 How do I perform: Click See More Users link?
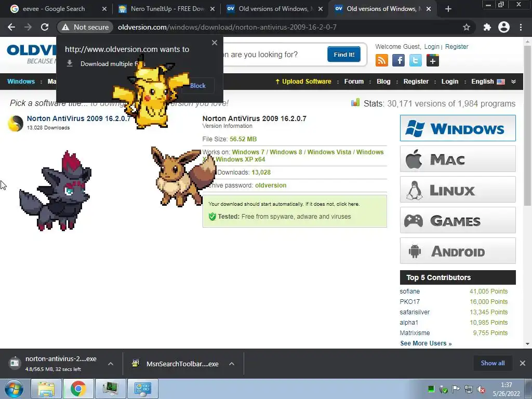click(426, 343)
